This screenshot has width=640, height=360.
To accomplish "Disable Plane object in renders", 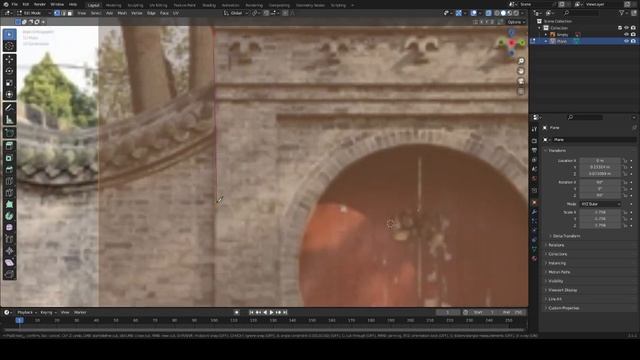I will (633, 41).
